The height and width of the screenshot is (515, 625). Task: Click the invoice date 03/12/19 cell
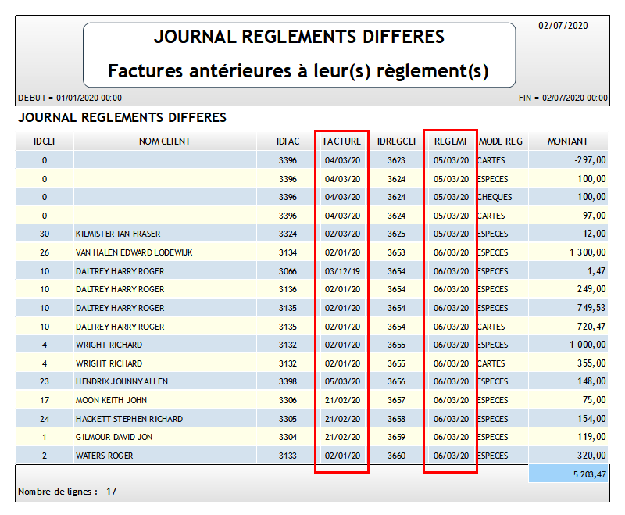tap(341, 271)
